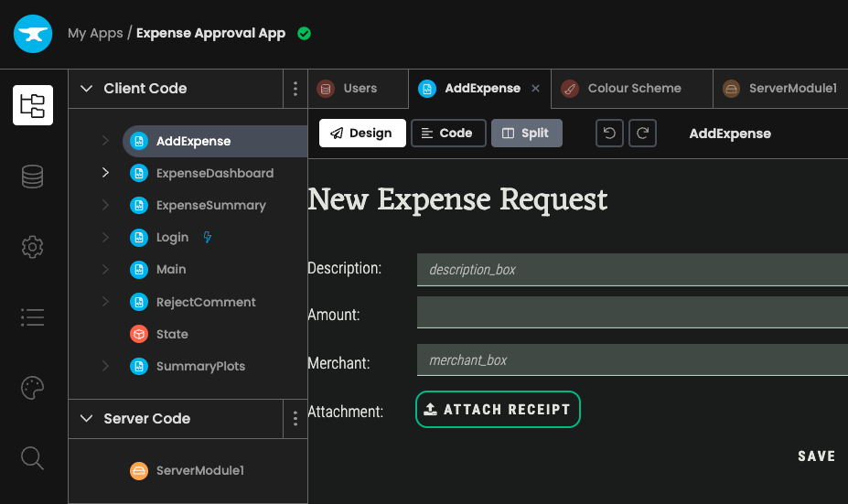The height and width of the screenshot is (504, 848).
Task: Click the Anvil logo icon
Action: click(33, 34)
